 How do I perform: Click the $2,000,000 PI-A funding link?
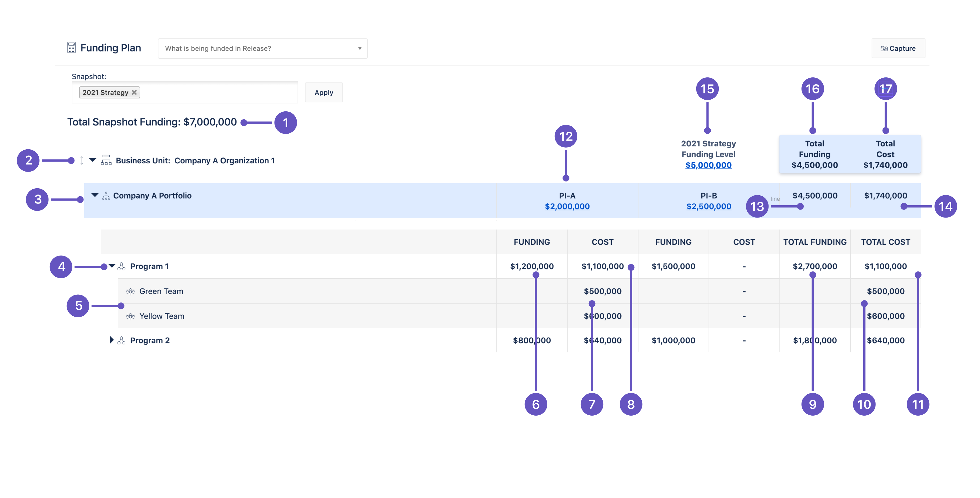(x=567, y=207)
